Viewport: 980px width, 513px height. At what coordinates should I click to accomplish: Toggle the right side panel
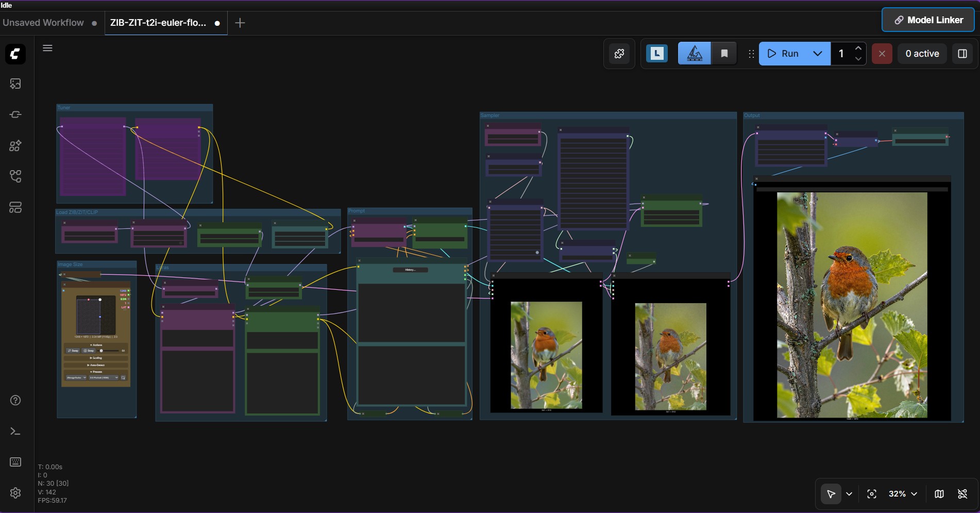(962, 54)
